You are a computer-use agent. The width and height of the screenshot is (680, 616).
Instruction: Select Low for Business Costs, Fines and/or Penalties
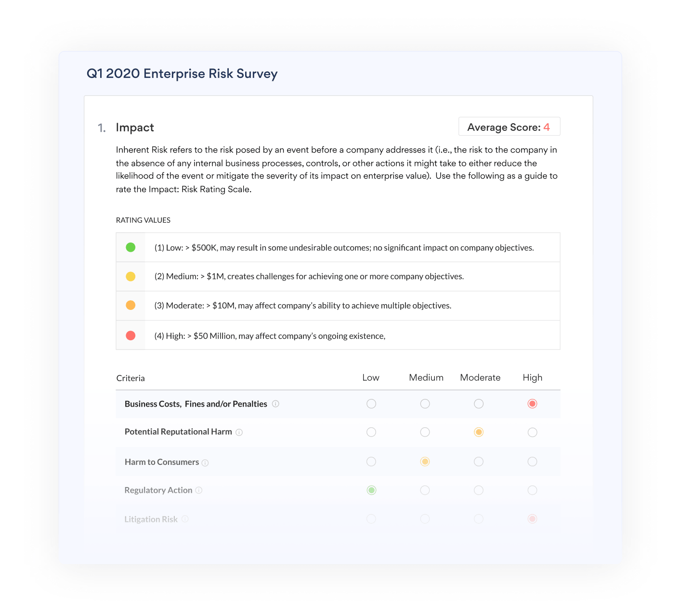tap(371, 404)
